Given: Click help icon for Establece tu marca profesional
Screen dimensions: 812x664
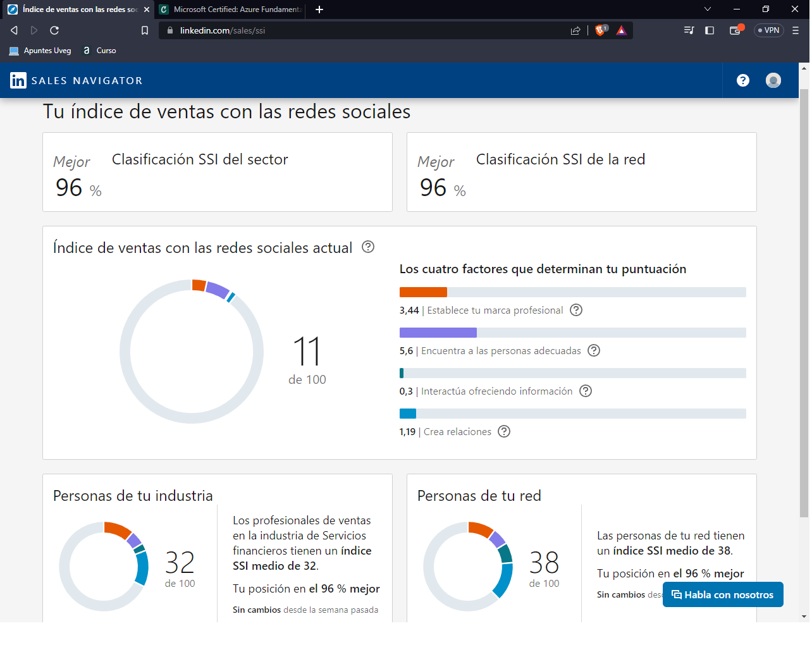Looking at the screenshot, I should click(x=576, y=310).
